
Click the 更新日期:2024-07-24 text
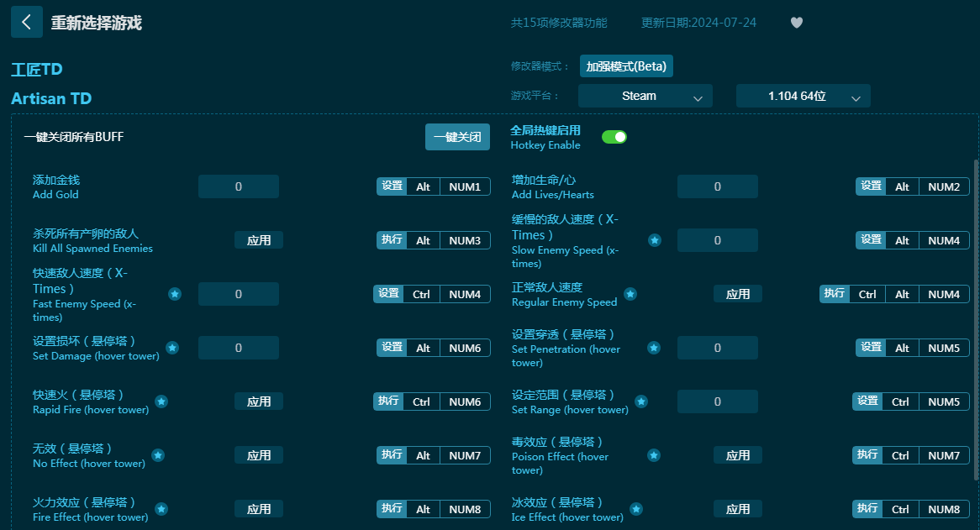698,23
